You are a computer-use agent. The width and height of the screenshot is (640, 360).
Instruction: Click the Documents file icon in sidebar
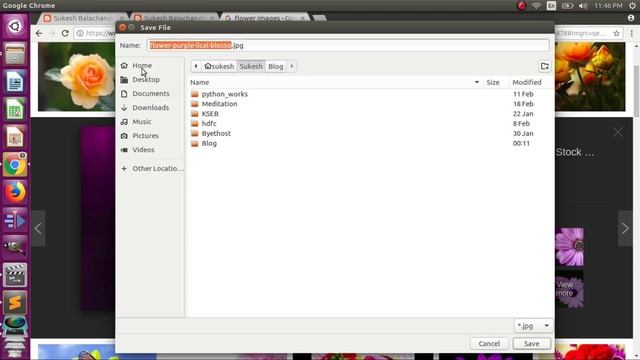(124, 93)
